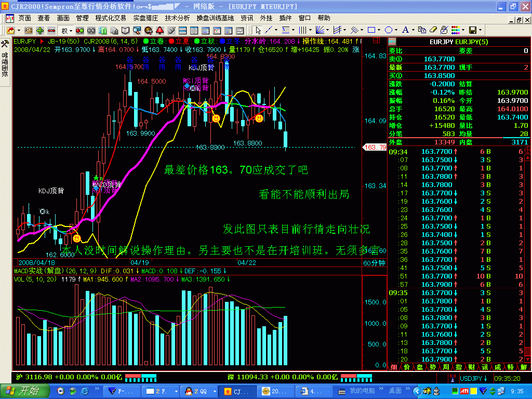Expand the ellipse tool dropdown arrow

[x=396, y=30]
